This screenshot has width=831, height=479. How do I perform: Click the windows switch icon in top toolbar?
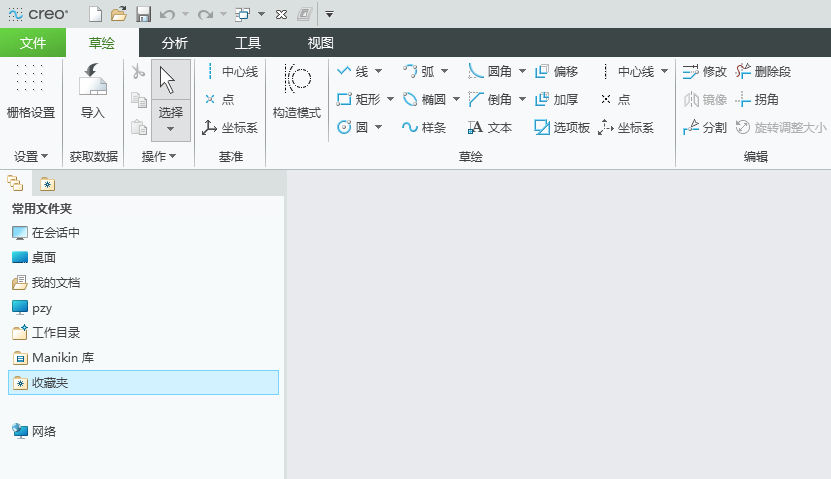pyautogui.click(x=243, y=14)
